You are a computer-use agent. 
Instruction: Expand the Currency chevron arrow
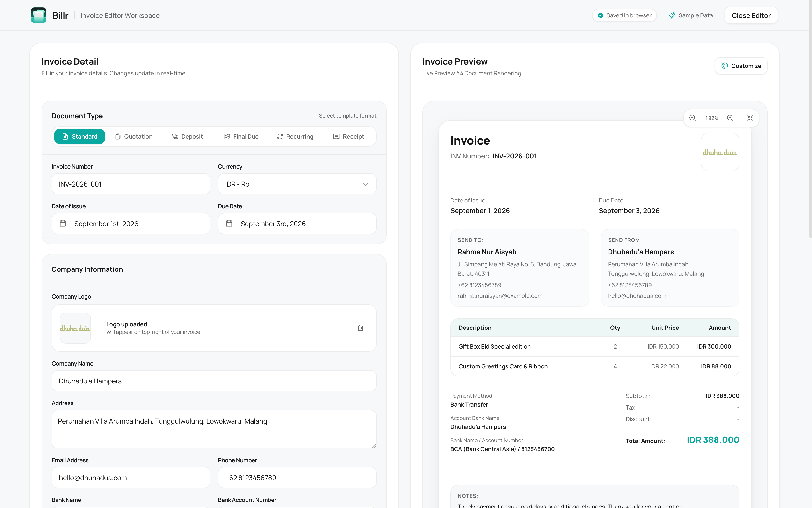[365, 184]
